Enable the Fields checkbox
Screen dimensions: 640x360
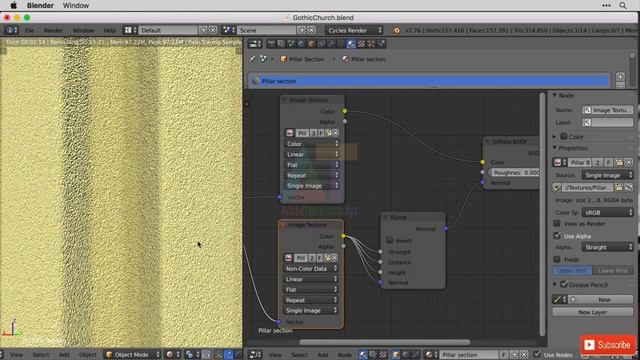(x=557, y=259)
